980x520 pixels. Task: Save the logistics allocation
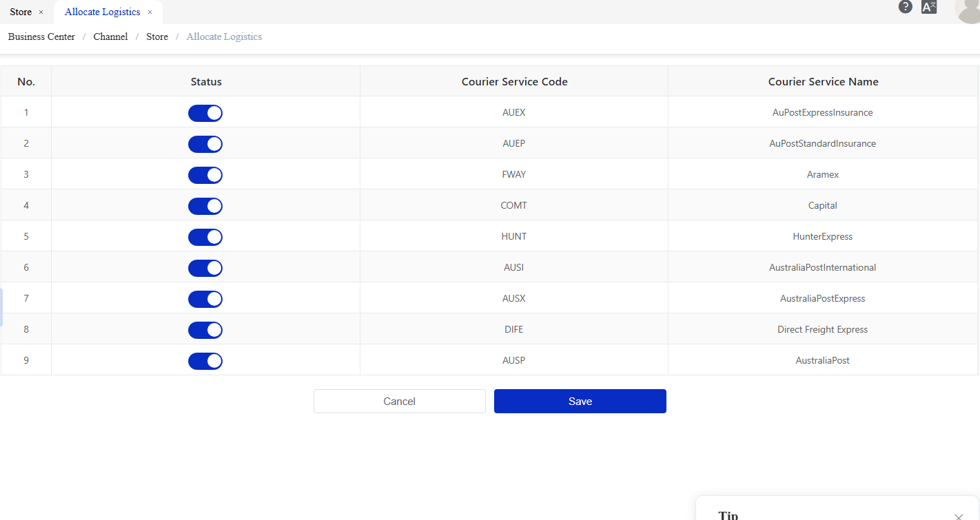(580, 402)
